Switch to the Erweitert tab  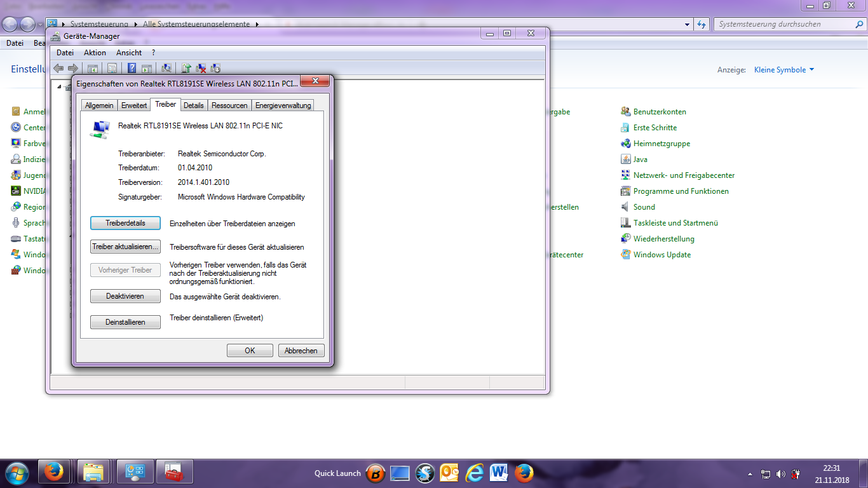pos(134,105)
